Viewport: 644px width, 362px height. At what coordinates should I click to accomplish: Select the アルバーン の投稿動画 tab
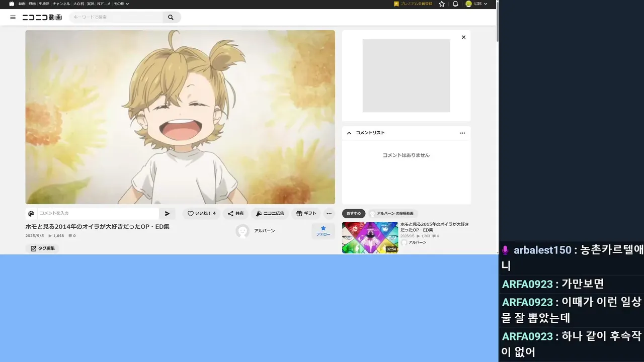pyautogui.click(x=393, y=214)
